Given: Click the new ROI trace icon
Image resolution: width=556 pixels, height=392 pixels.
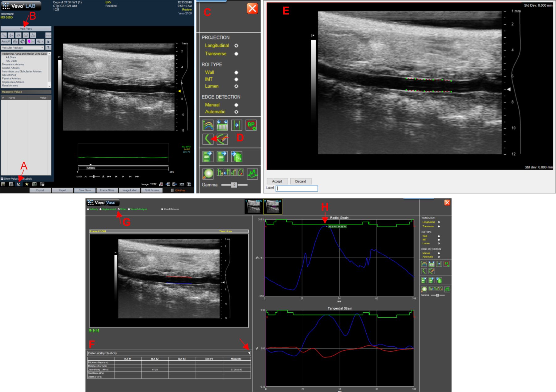Looking at the screenshot, I should 208,139.
